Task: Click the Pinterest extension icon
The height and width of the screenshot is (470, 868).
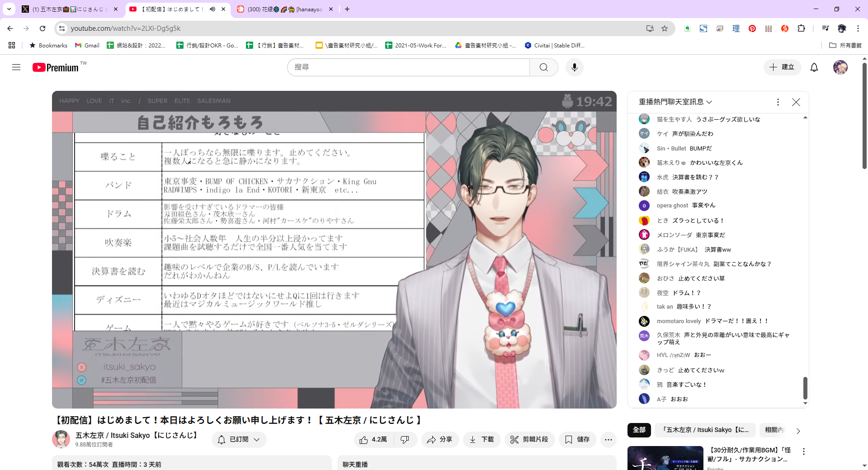Action: pos(752,28)
